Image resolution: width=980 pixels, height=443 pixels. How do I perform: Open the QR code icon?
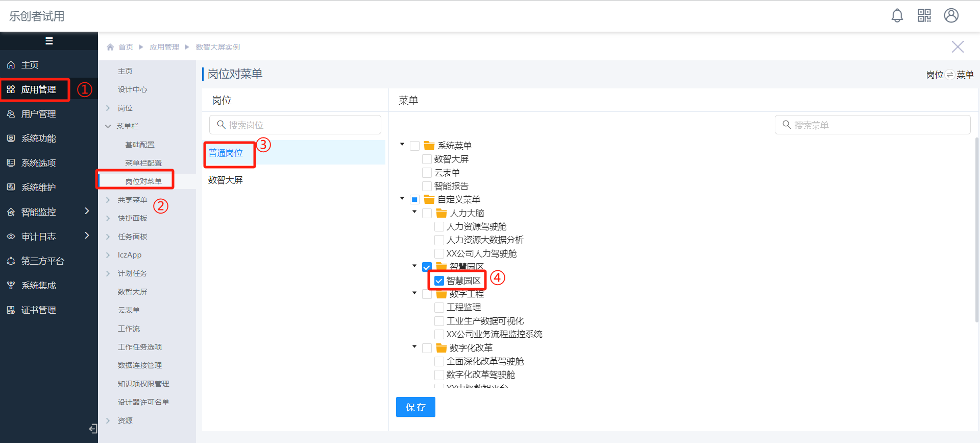pos(924,16)
